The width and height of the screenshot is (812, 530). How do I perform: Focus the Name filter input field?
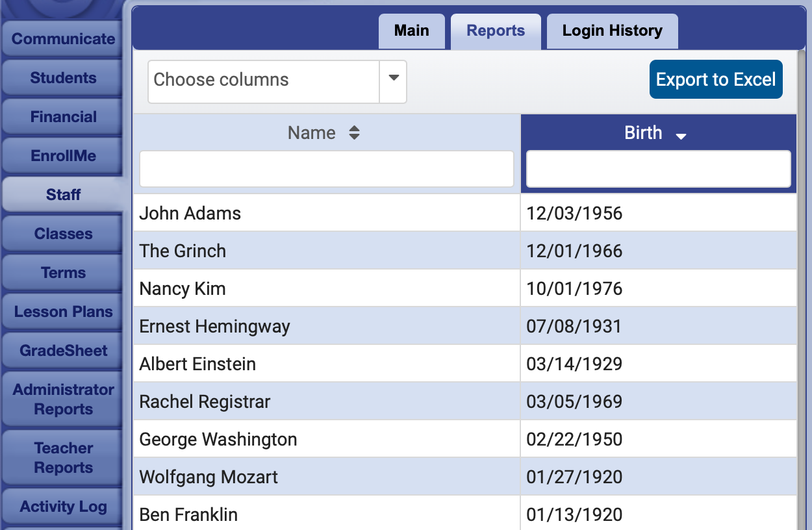click(327, 170)
